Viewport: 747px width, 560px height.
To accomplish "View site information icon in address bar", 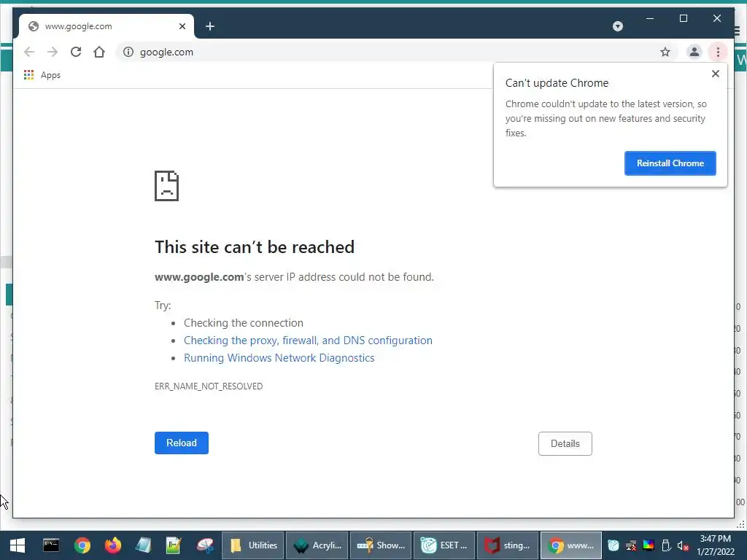I will tap(128, 52).
